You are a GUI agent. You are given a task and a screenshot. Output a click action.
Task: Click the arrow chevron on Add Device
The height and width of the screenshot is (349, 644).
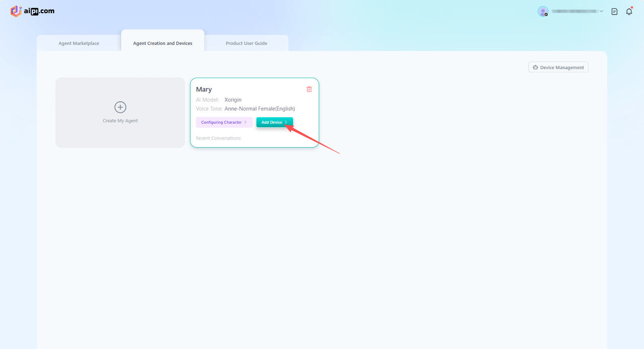click(286, 122)
